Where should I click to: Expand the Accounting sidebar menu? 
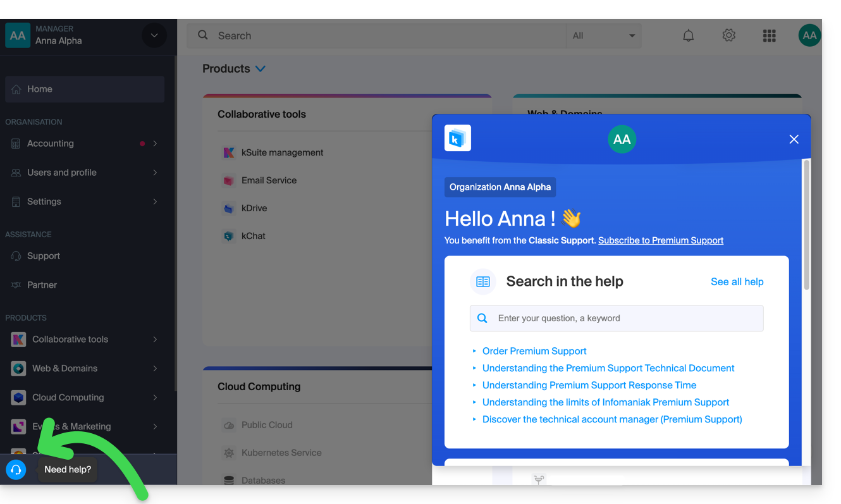[154, 144]
